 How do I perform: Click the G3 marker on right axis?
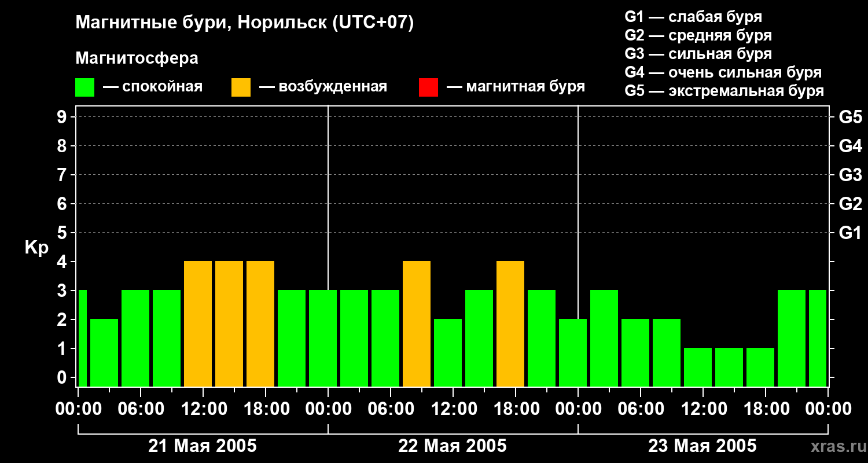click(x=850, y=175)
